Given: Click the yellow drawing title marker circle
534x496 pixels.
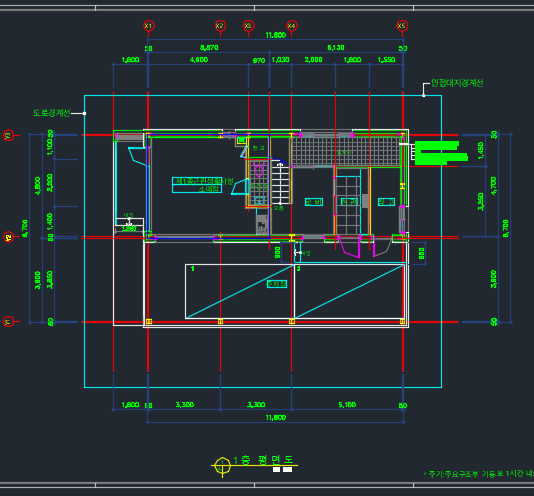Looking at the screenshot, I should pyautogui.click(x=222, y=465).
